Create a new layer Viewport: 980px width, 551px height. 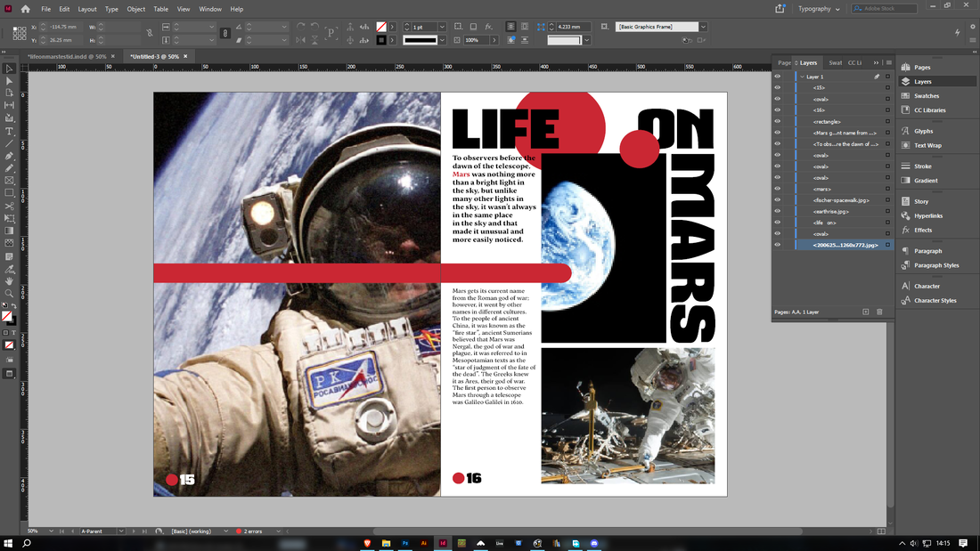866,312
